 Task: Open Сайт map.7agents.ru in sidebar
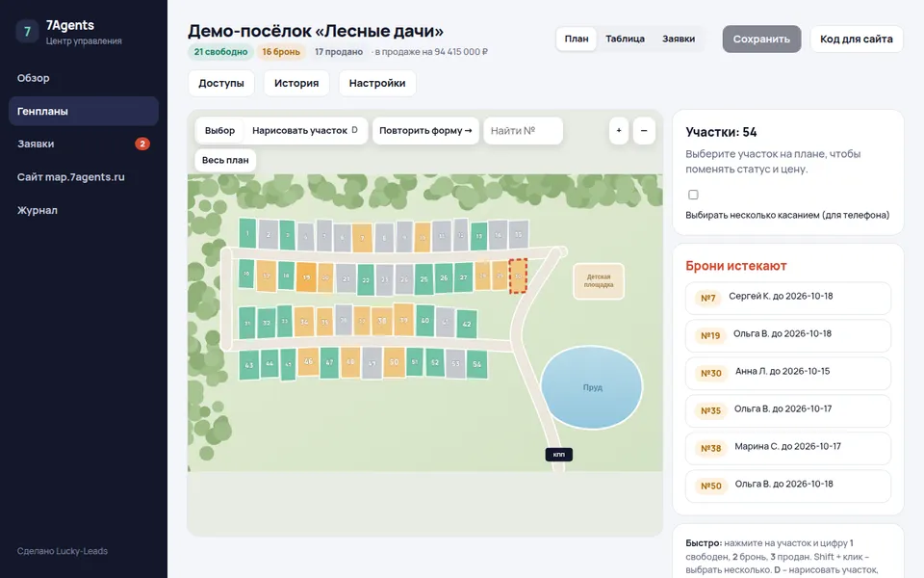click(84, 177)
